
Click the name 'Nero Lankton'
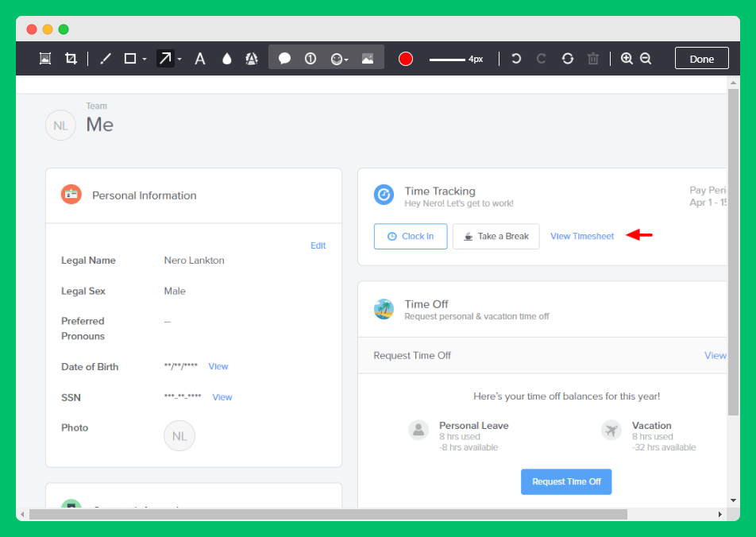[x=195, y=261]
